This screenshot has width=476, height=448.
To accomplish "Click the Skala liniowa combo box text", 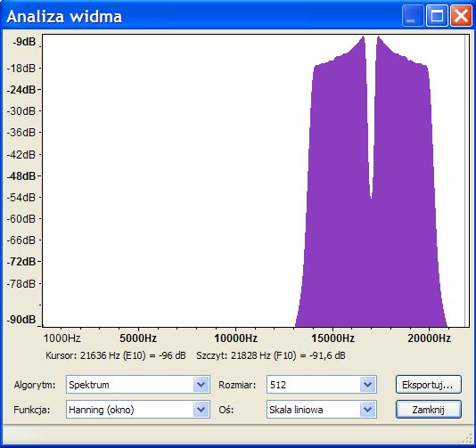I will (x=296, y=410).
